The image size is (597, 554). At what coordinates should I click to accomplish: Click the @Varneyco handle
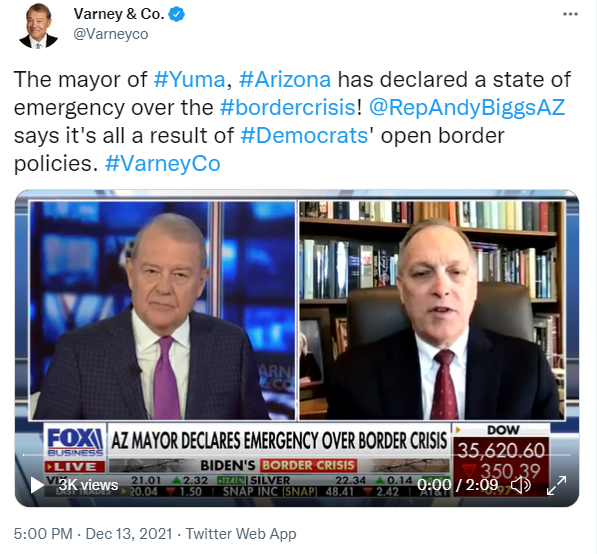[x=111, y=34]
